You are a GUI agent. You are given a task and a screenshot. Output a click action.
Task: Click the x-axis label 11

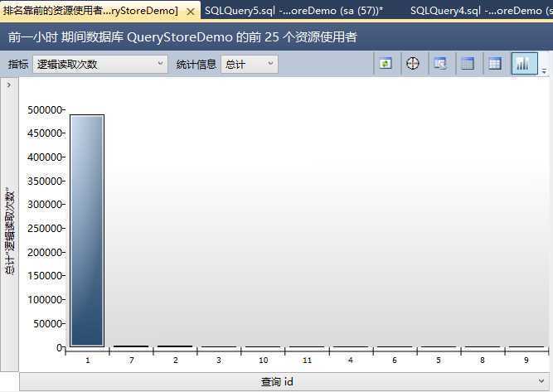point(307,361)
